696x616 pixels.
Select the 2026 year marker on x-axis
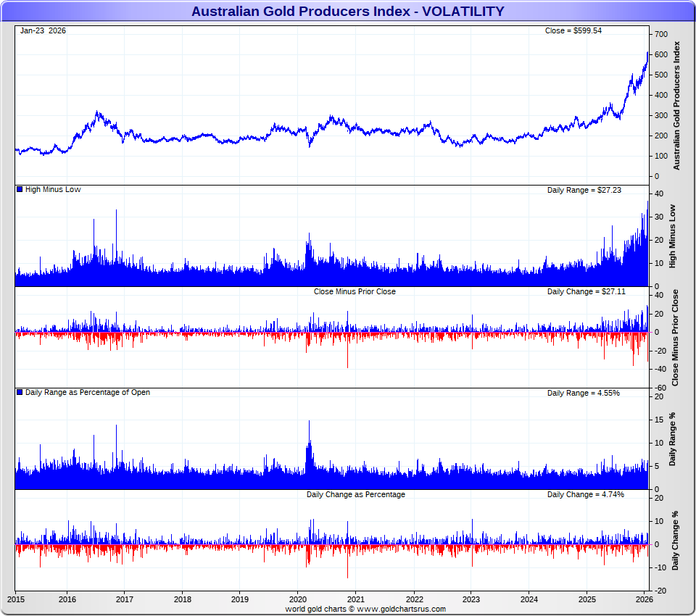[645, 599]
